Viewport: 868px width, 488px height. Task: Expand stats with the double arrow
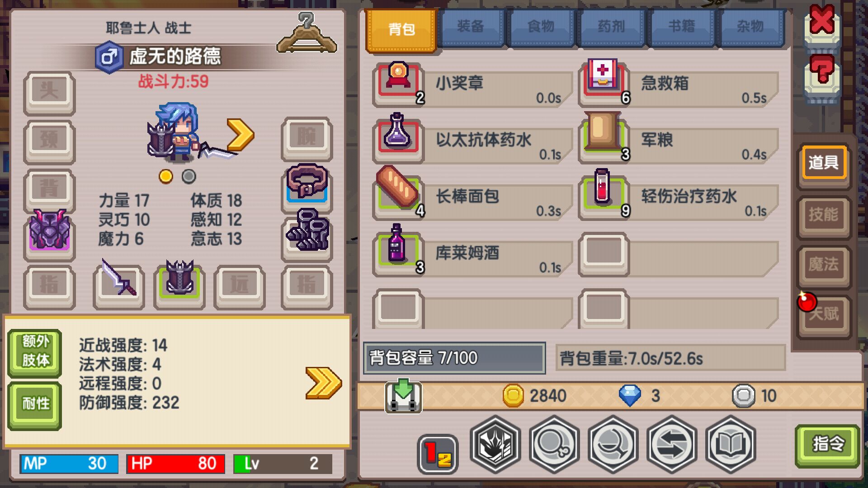(x=323, y=383)
